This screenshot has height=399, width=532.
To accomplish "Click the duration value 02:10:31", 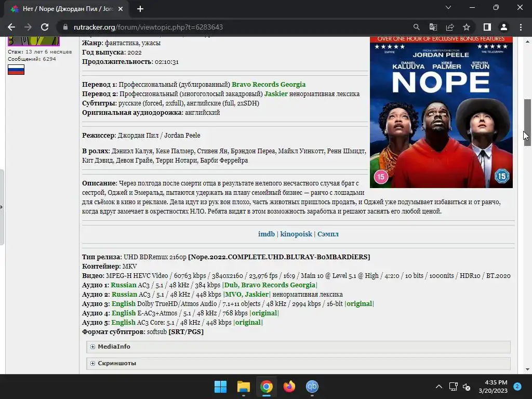I will pyautogui.click(x=167, y=62).
